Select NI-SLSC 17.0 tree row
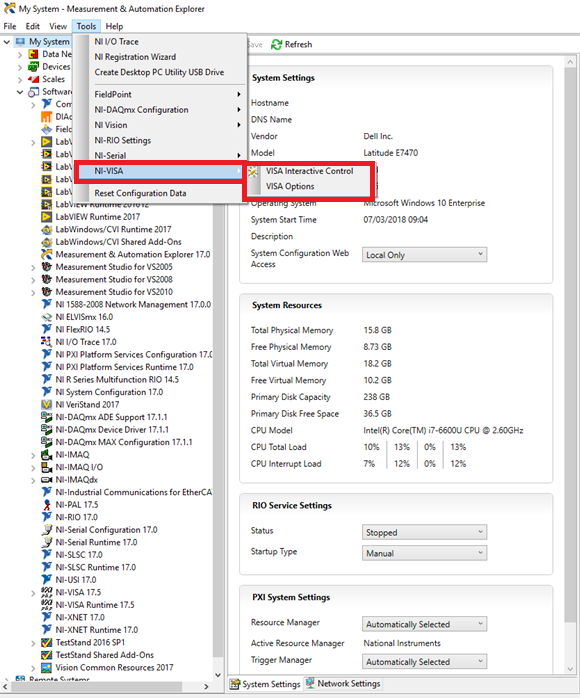580x698 pixels. point(79,555)
